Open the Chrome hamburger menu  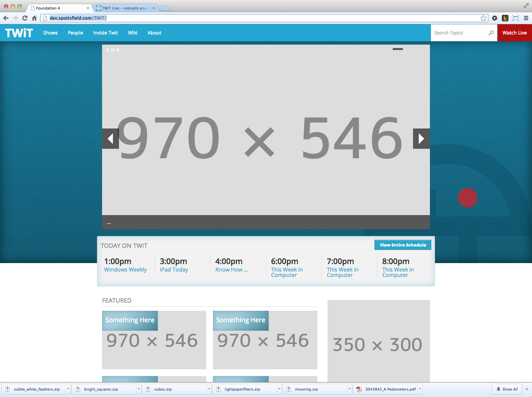click(x=526, y=18)
